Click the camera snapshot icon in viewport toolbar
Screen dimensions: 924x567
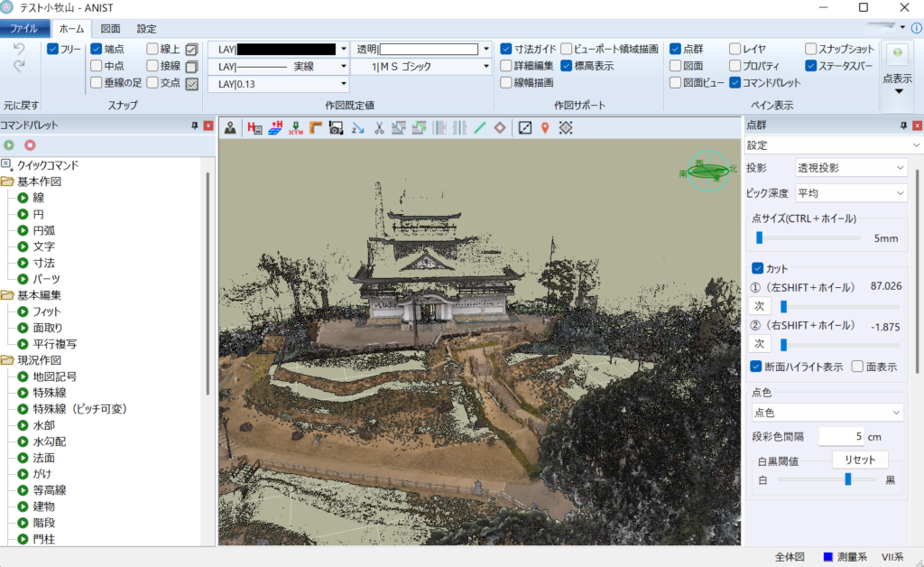[x=336, y=128]
